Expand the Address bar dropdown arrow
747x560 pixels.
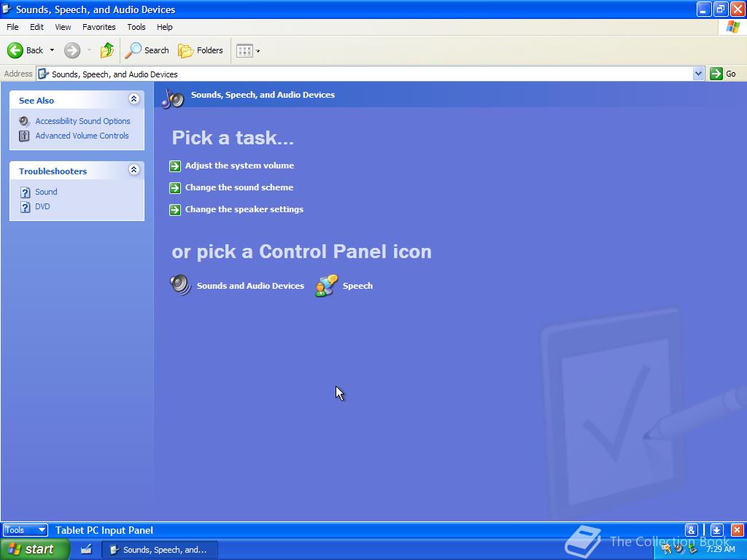pos(698,74)
